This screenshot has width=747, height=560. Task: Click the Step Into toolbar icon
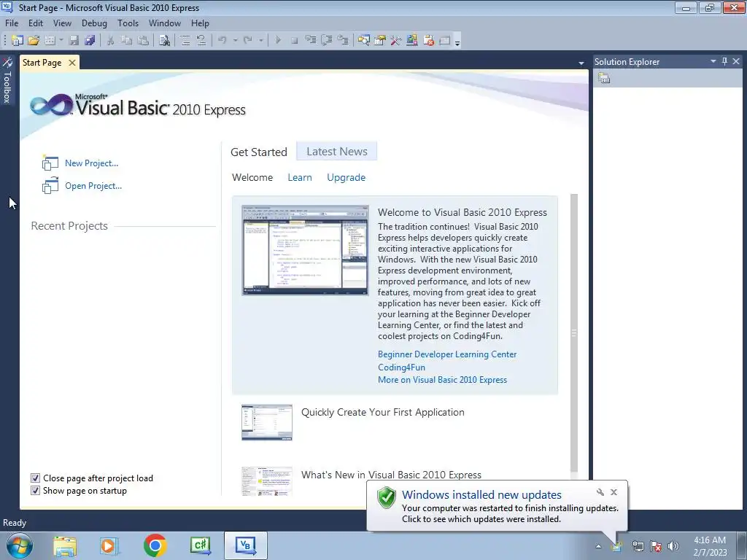point(311,41)
